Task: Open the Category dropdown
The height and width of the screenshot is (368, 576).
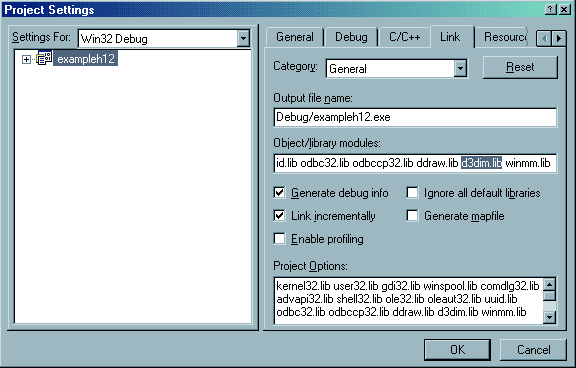Action: point(460,68)
